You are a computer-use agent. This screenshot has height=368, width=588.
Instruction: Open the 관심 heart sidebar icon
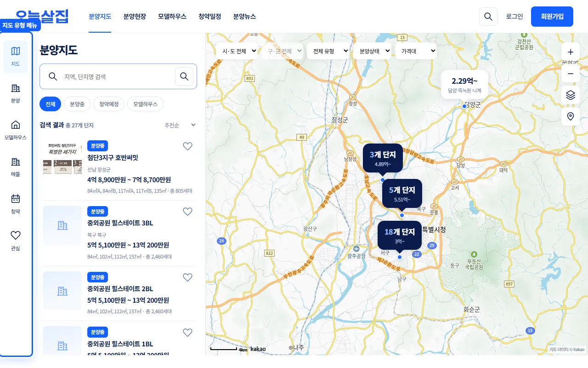point(16,241)
